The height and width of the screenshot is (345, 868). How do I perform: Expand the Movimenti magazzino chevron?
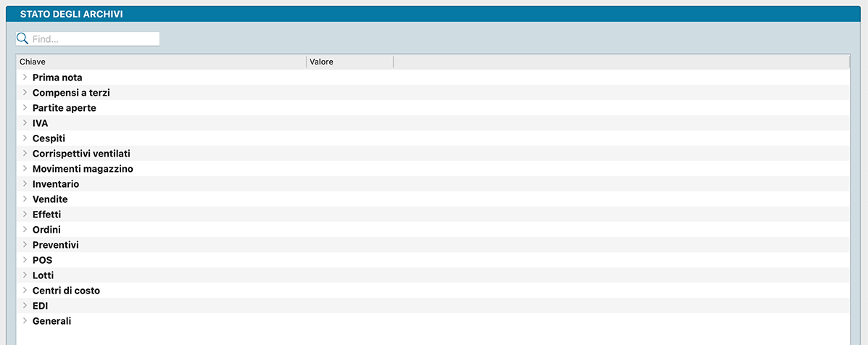pos(25,169)
